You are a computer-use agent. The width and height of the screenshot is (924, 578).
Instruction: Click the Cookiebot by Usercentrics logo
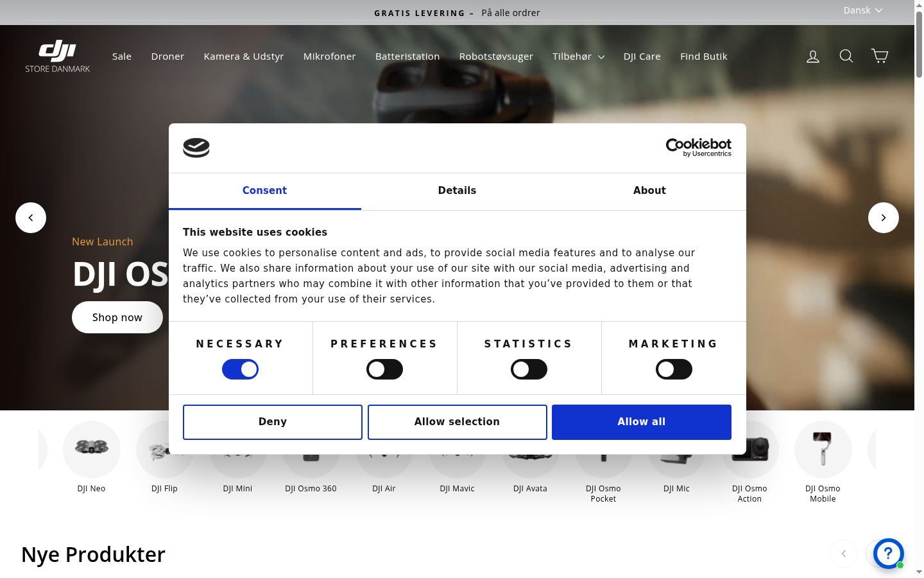click(699, 148)
